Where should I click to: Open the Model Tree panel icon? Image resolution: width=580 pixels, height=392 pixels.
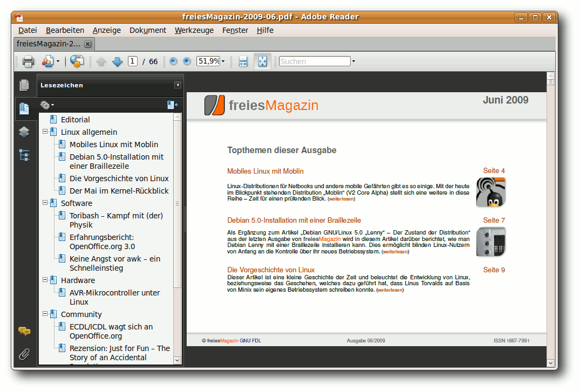point(24,155)
